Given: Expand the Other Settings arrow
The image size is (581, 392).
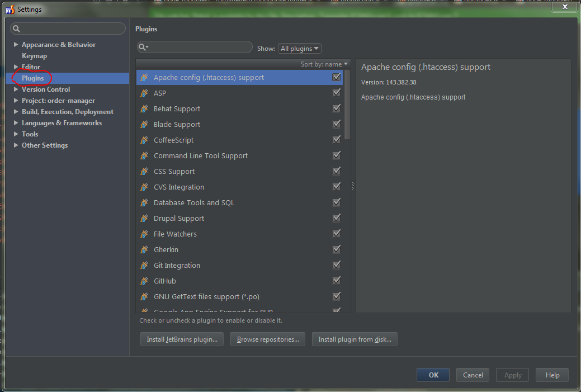Looking at the screenshot, I should coord(16,145).
